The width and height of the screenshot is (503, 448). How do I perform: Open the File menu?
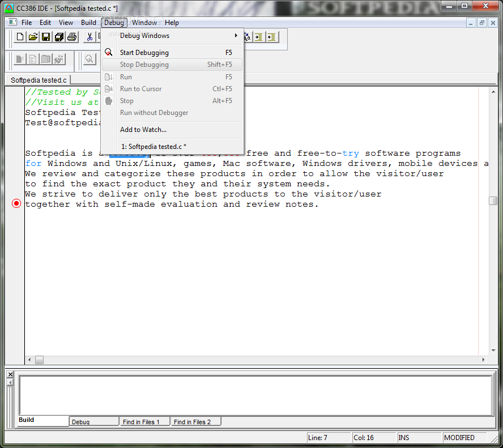tap(27, 23)
